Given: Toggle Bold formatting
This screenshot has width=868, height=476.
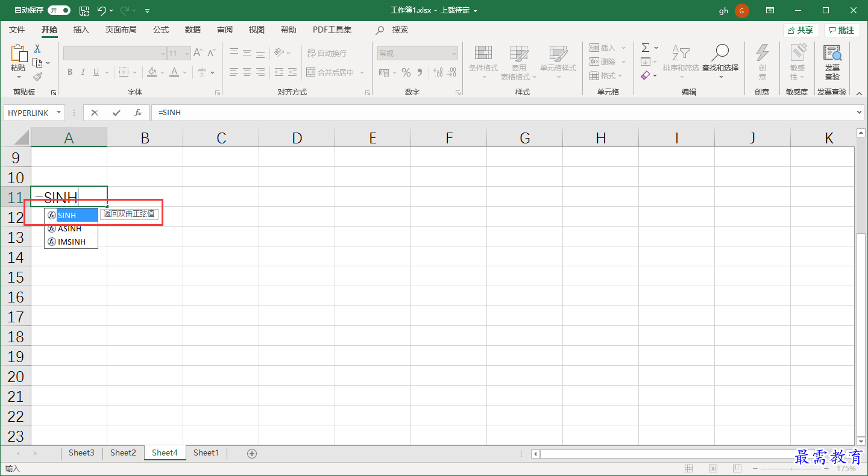Looking at the screenshot, I should [70, 72].
